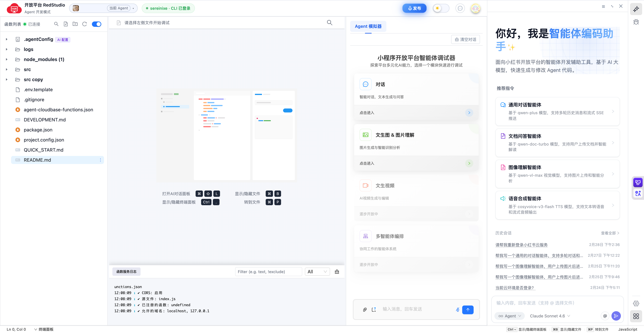644x333 pixels.
Task: Open the 文档问答智能体 recommended command
Action: 557,143
